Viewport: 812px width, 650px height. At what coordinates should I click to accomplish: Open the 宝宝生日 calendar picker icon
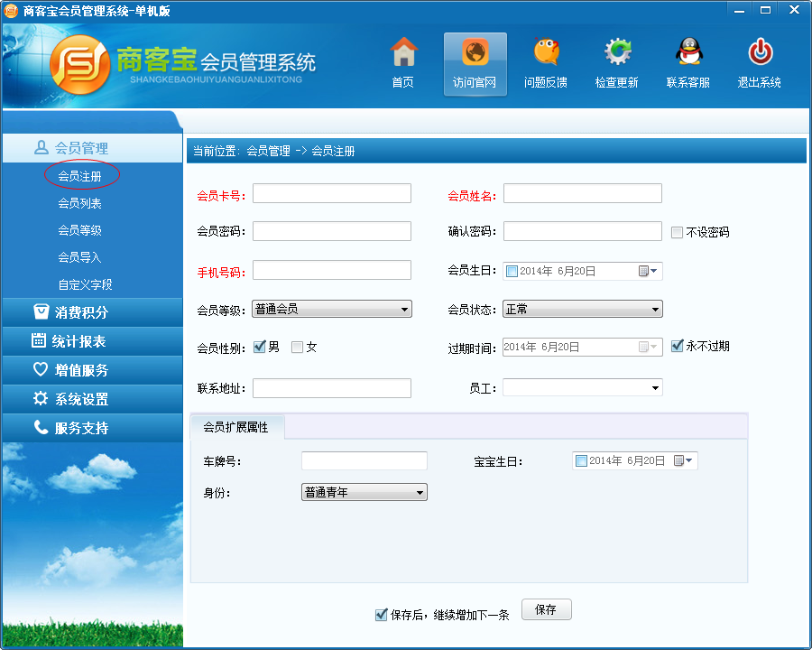coord(683,460)
